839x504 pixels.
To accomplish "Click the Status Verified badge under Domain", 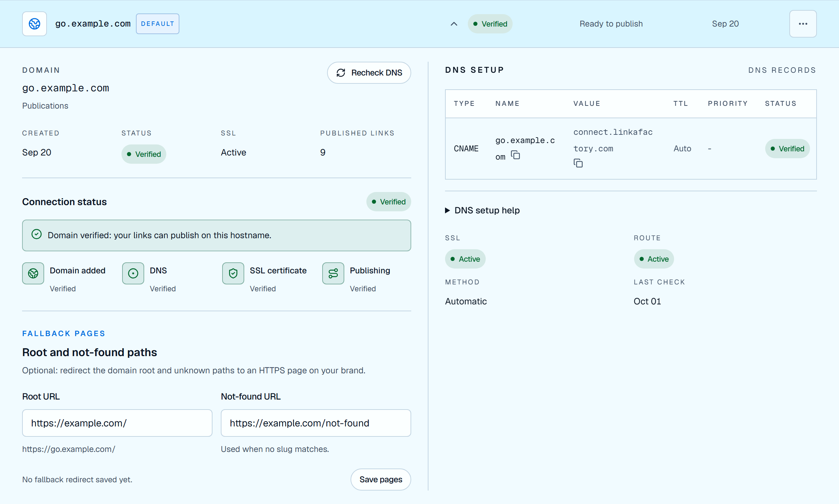I will click(x=144, y=154).
